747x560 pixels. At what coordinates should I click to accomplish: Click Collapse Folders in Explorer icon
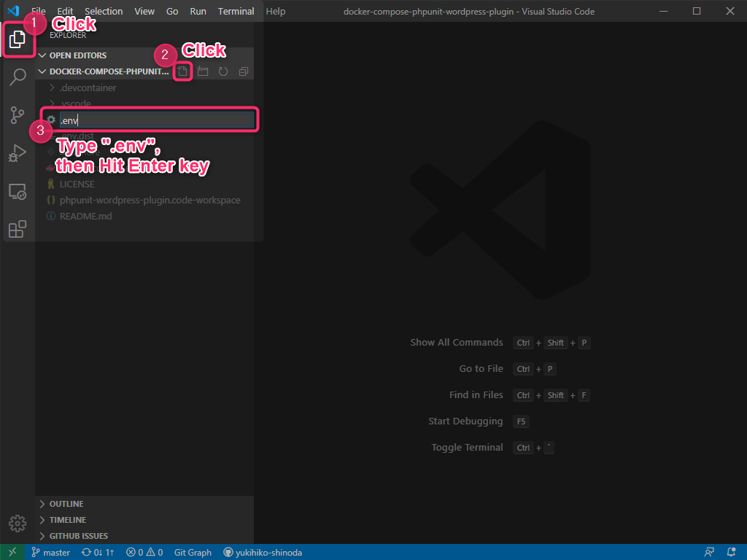[243, 71]
